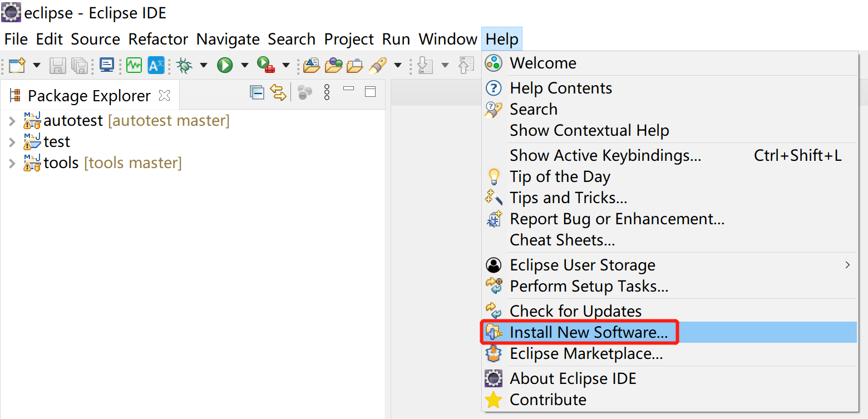Choose Welcome from the Help menu
The height and width of the screenshot is (419, 868).
pos(669,63)
